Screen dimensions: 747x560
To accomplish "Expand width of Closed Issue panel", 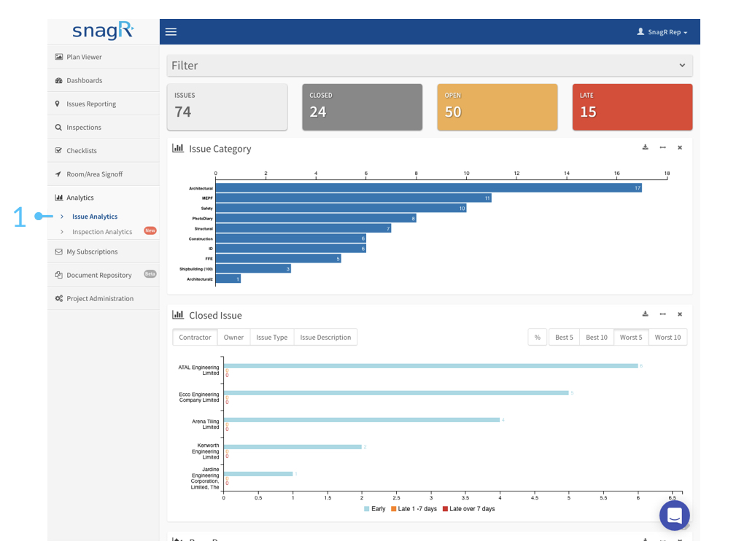I will pos(662,314).
